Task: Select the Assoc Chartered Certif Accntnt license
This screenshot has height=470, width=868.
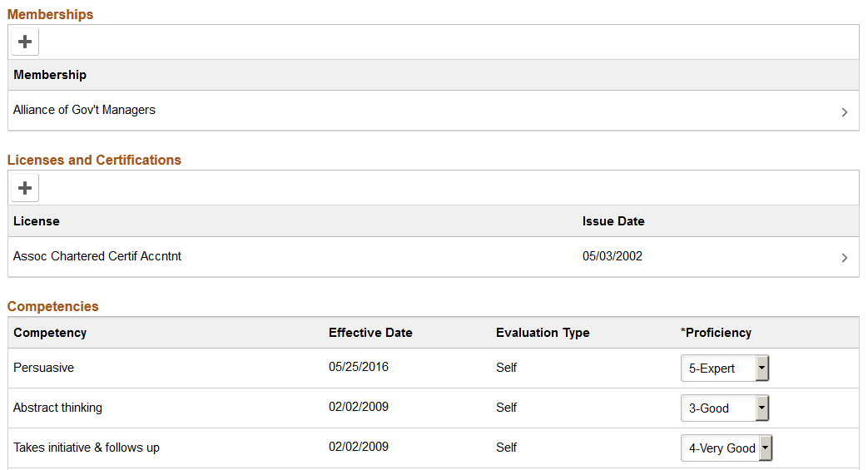Action: (97, 255)
